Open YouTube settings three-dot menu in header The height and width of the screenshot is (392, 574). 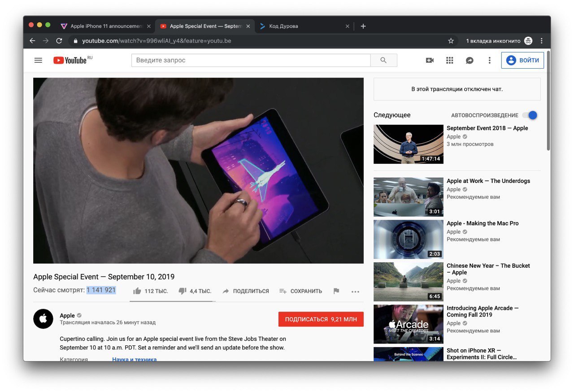(490, 60)
